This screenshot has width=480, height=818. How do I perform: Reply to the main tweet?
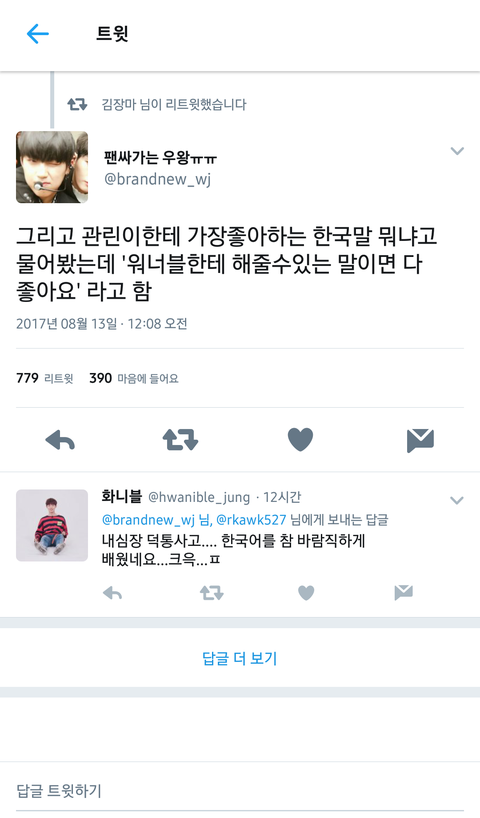tap(60, 440)
